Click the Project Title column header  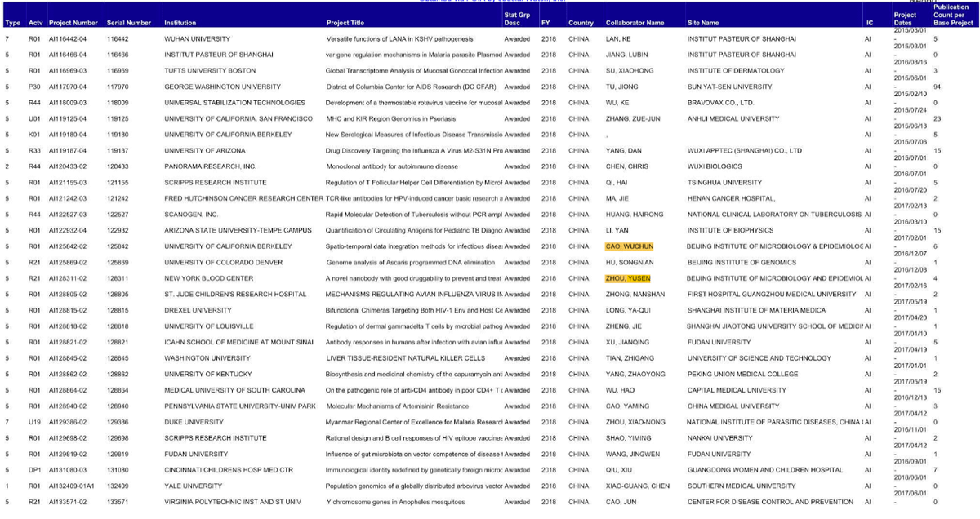[345, 23]
